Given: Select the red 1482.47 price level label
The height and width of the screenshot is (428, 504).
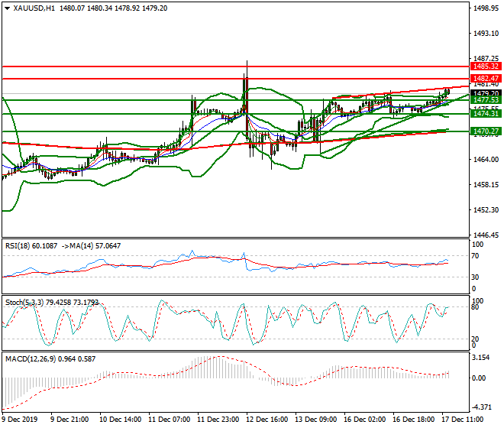Looking at the screenshot, I should click(x=486, y=78).
